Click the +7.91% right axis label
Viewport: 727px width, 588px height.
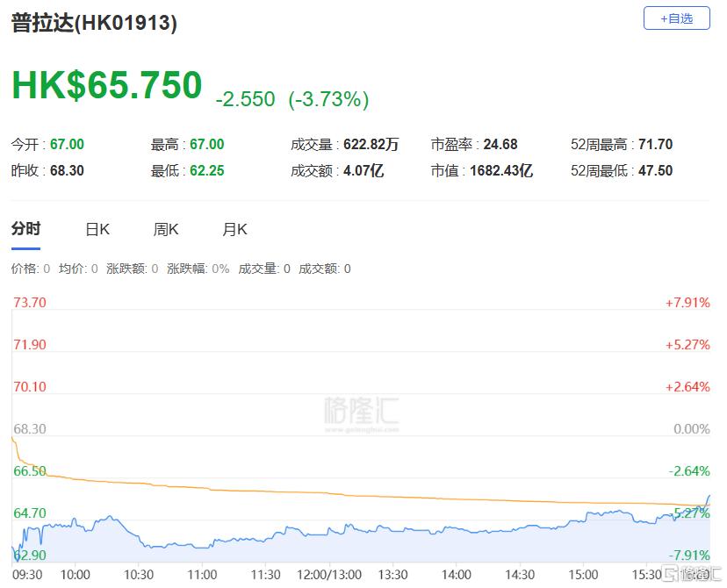(687, 303)
